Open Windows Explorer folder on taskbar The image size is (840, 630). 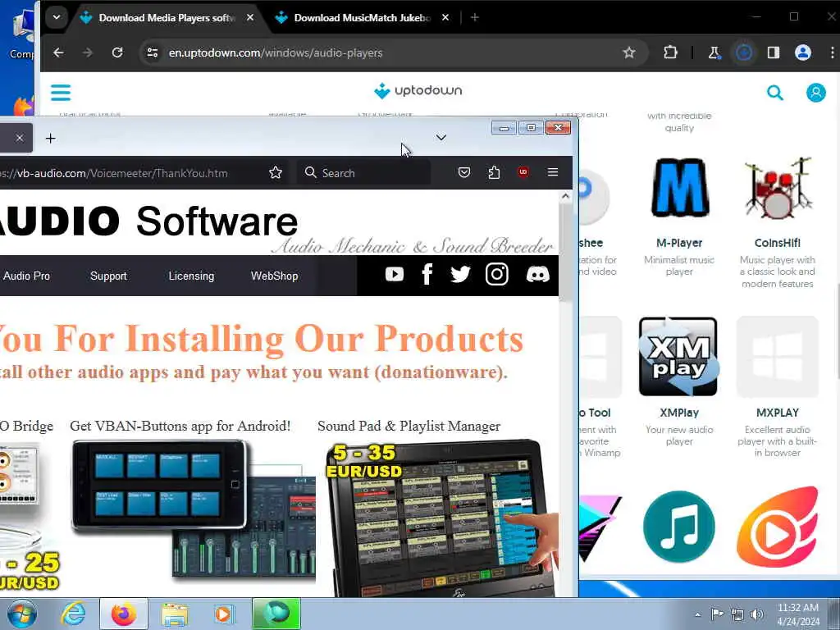click(x=175, y=614)
